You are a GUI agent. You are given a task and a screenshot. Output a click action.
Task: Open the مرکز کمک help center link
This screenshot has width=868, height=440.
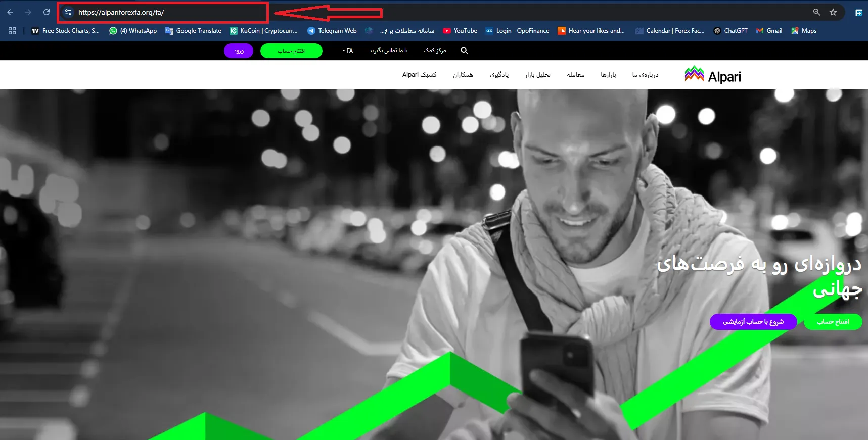coord(435,51)
